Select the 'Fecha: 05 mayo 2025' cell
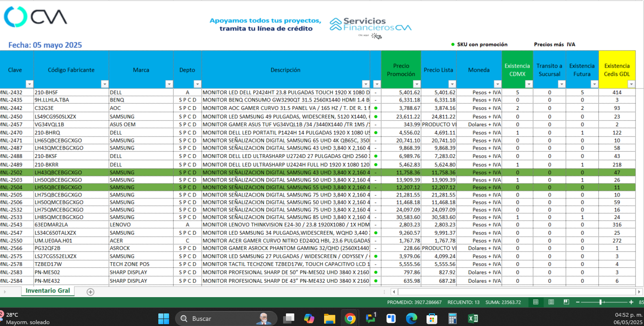This screenshot has height=326, width=644. (45, 45)
